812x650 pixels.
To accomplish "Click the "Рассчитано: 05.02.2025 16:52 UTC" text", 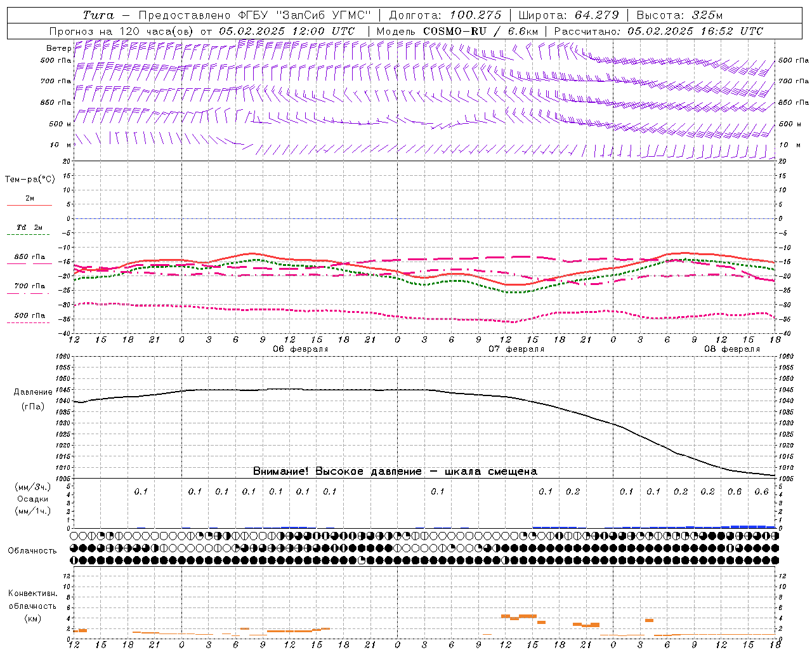I will click(658, 31).
